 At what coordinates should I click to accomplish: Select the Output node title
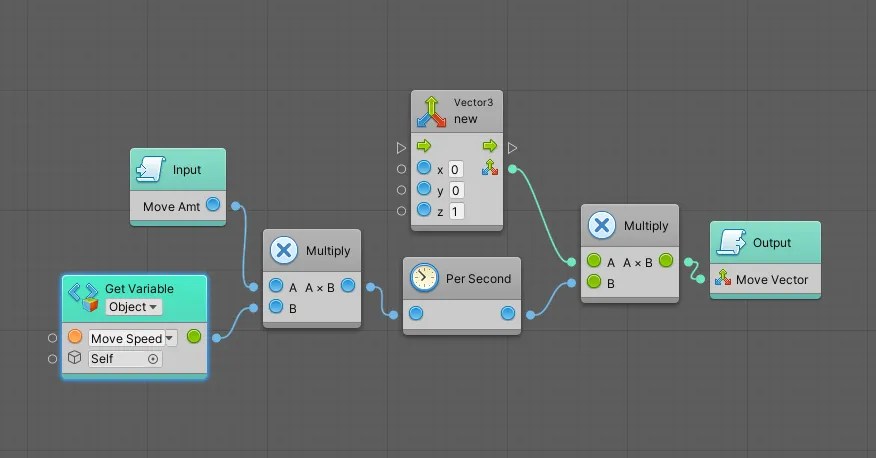coord(772,243)
